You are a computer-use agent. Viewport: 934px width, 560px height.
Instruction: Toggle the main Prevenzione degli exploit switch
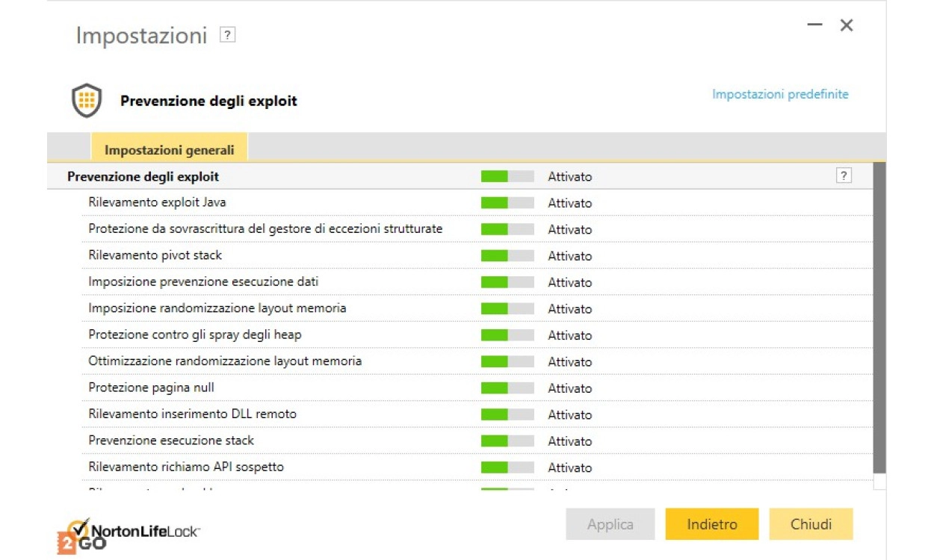point(507,177)
